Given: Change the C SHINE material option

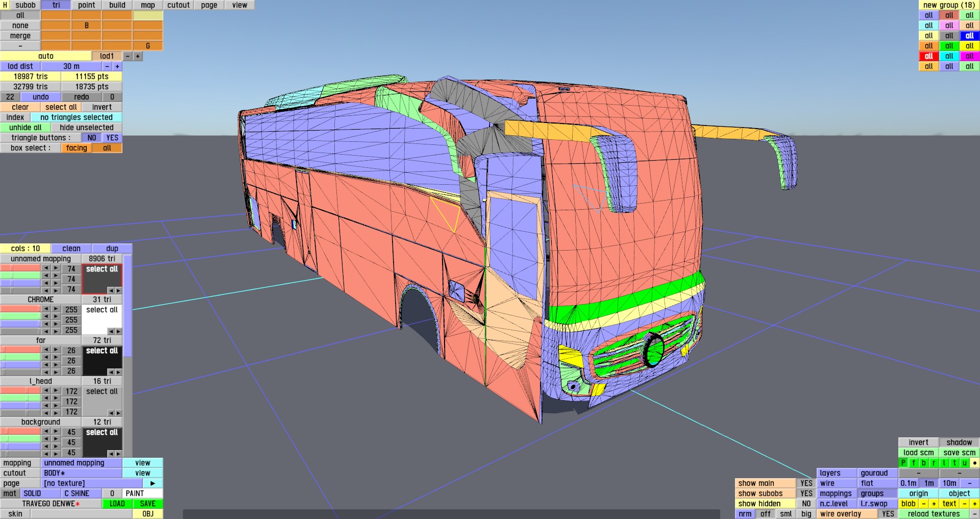Looking at the screenshot, I should tap(82, 493).
